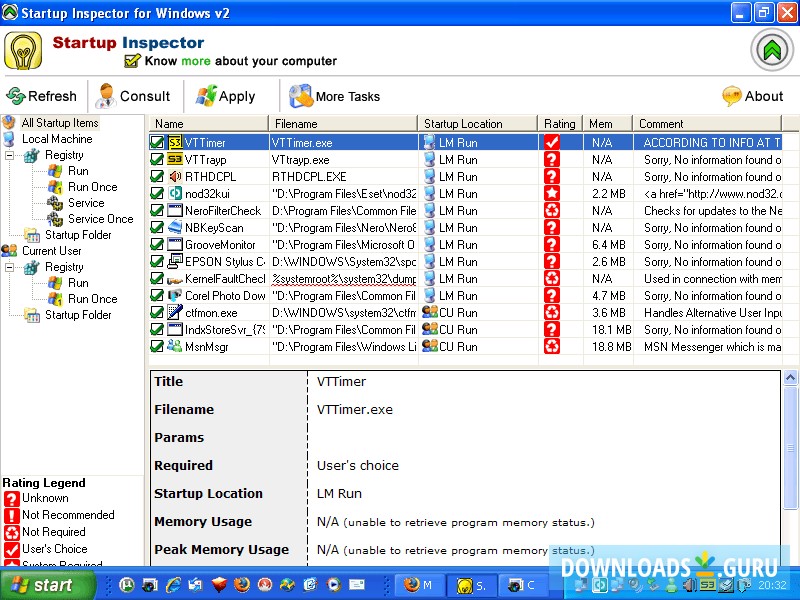Sort by Rating column header
The image size is (800, 600).
[x=560, y=123]
